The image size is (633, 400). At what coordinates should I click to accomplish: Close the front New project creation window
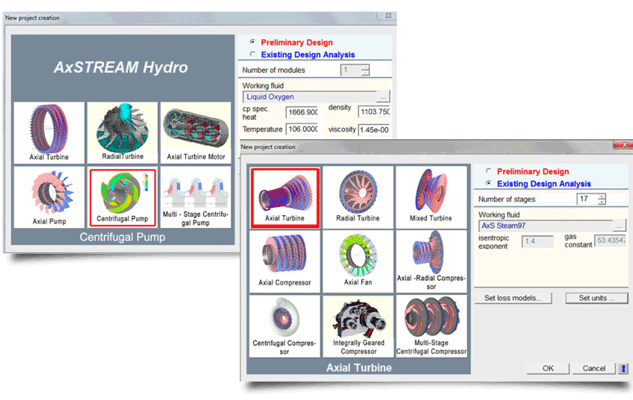tap(623, 145)
